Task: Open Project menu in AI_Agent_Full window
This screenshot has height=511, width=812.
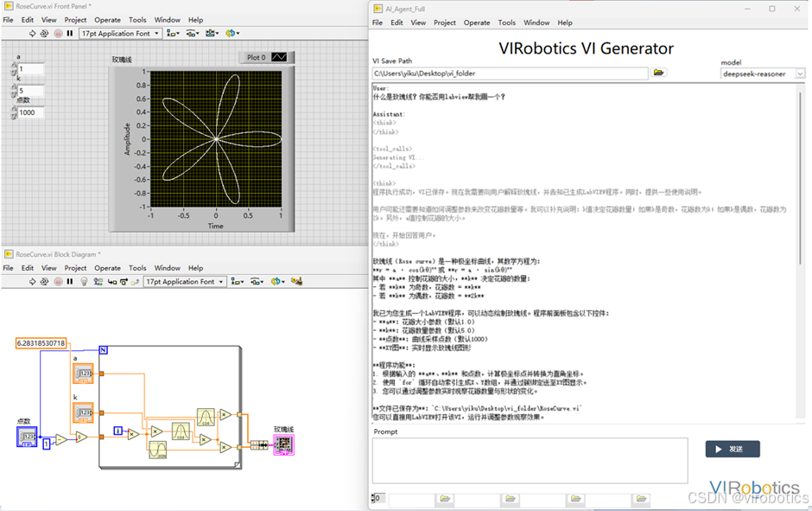Action: 445,22
